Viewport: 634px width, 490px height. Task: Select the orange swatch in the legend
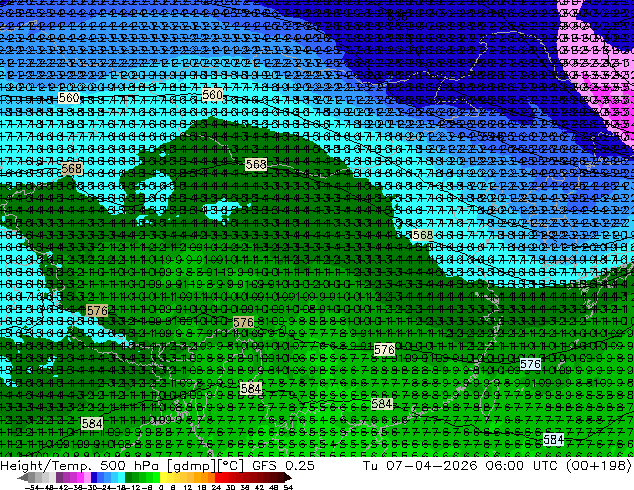click(x=205, y=477)
